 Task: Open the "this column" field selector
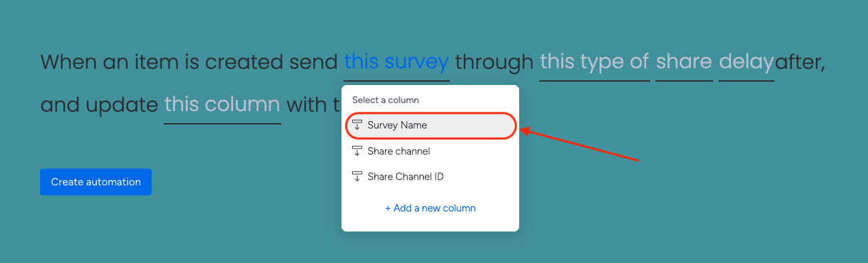click(x=222, y=104)
